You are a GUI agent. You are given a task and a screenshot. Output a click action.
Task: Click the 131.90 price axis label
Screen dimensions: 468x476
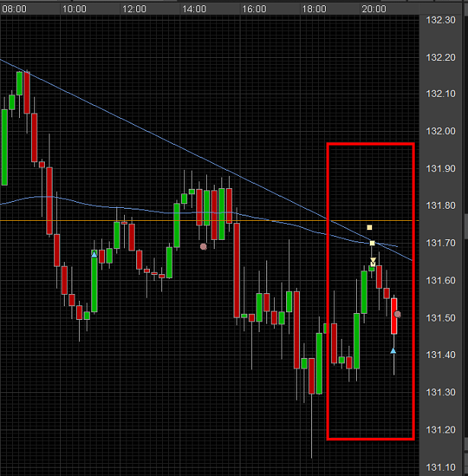(x=441, y=168)
